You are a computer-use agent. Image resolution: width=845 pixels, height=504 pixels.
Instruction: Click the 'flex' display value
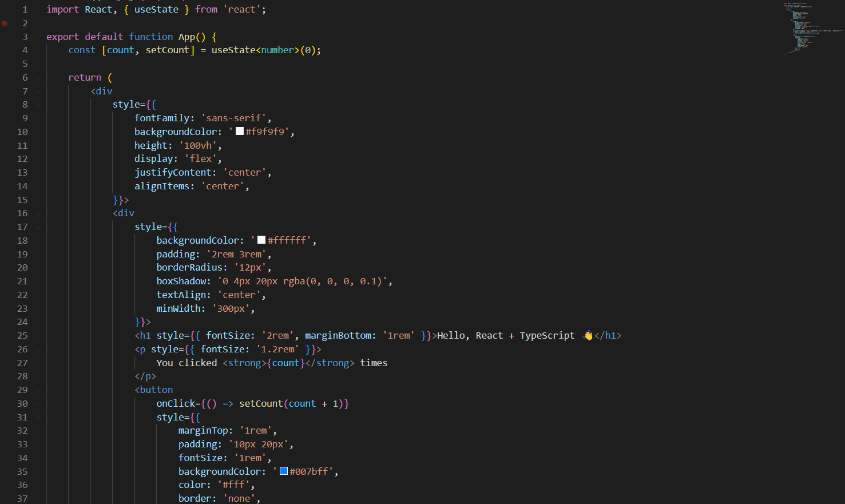[201, 159]
